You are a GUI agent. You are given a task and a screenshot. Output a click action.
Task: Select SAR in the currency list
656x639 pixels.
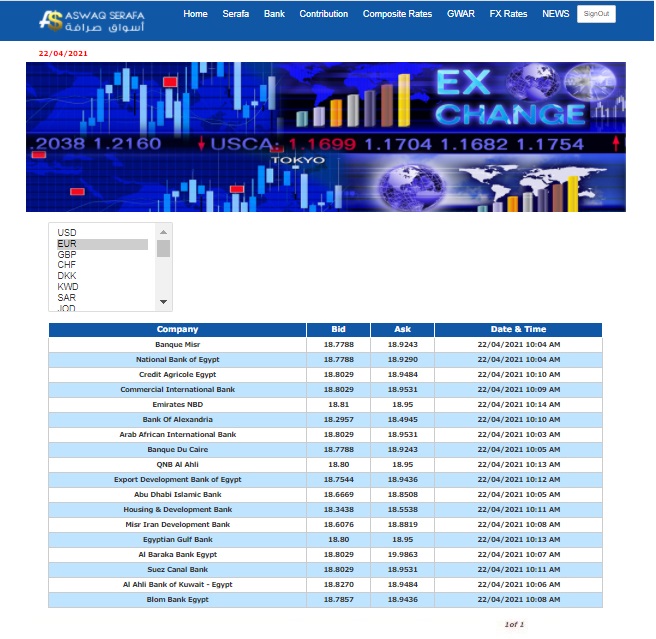pyautogui.click(x=102, y=298)
